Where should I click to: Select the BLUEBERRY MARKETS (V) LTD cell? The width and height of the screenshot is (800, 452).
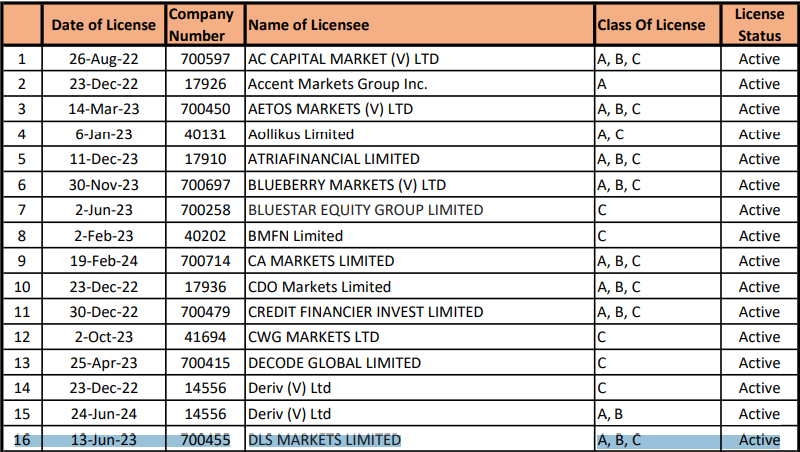tap(419, 185)
